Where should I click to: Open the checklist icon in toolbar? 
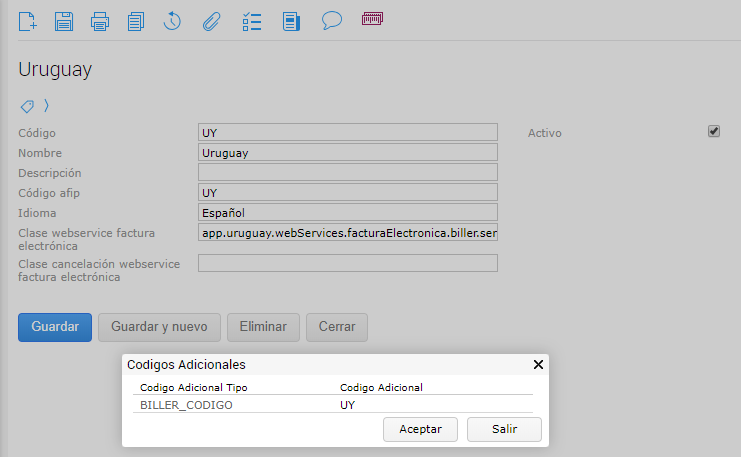click(x=252, y=22)
